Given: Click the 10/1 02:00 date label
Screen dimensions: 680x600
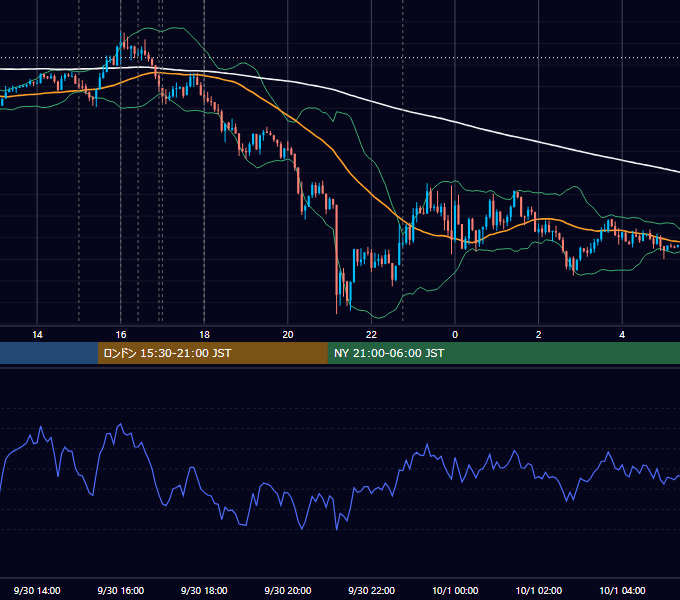Looking at the screenshot, I should point(539,590).
